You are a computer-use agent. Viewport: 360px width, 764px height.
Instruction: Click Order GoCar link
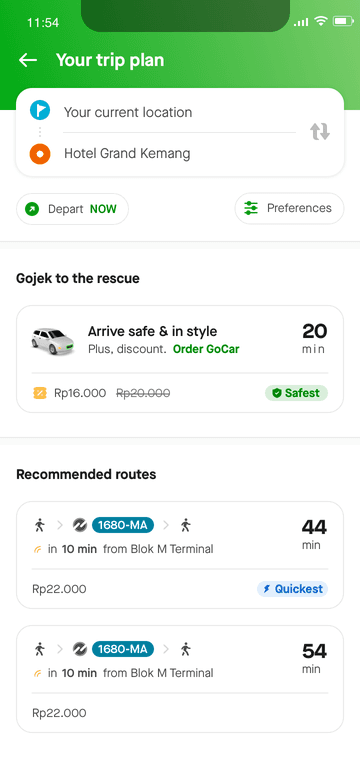206,349
